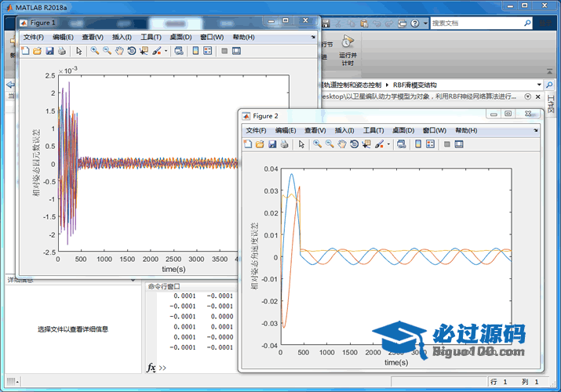Screen dimensions: 561x392
Task: Select Rotate 3D tool in Figure 2
Action: [355, 144]
